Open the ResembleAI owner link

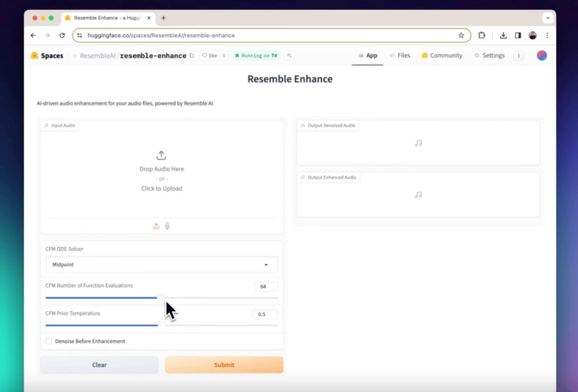pyautogui.click(x=98, y=55)
